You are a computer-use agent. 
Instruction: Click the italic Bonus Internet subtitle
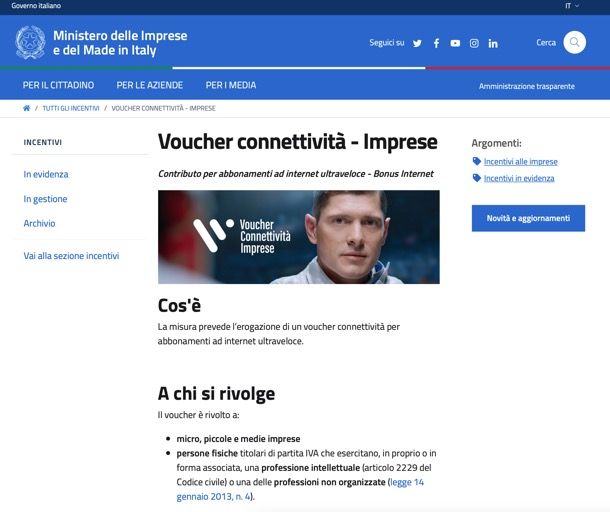pyautogui.click(x=296, y=174)
